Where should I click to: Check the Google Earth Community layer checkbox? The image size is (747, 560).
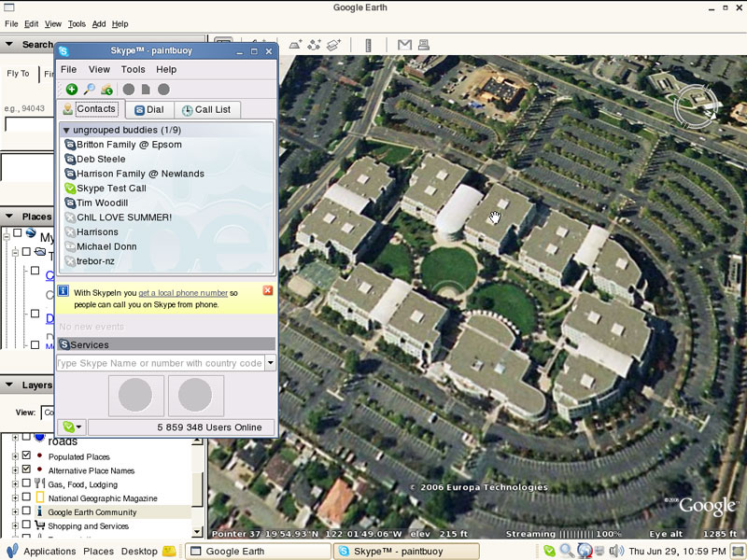click(27, 511)
